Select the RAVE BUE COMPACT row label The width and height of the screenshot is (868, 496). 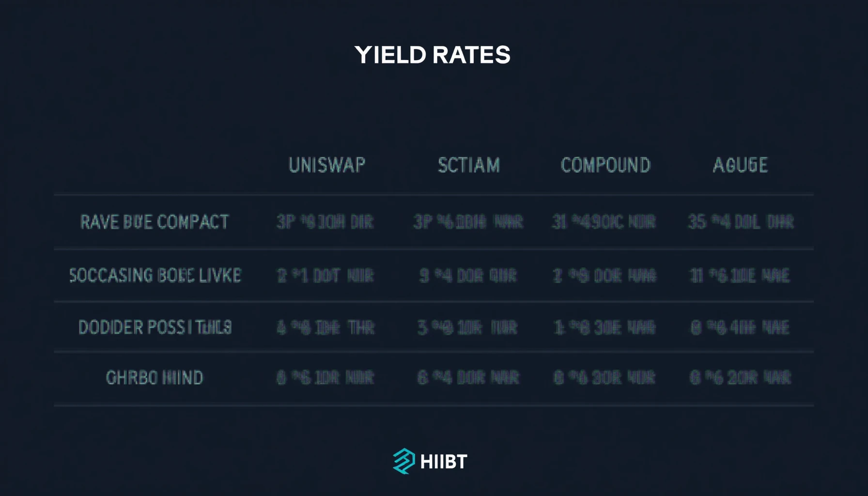point(155,222)
